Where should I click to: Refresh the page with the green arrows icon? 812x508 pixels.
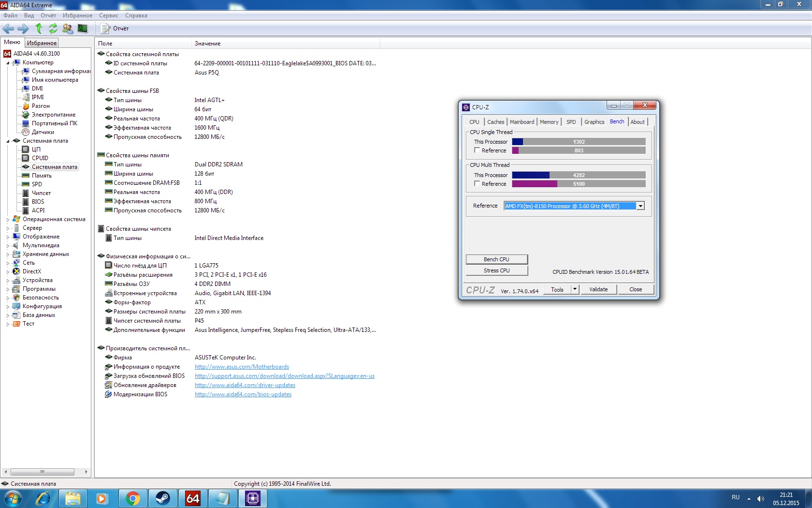[x=53, y=29]
